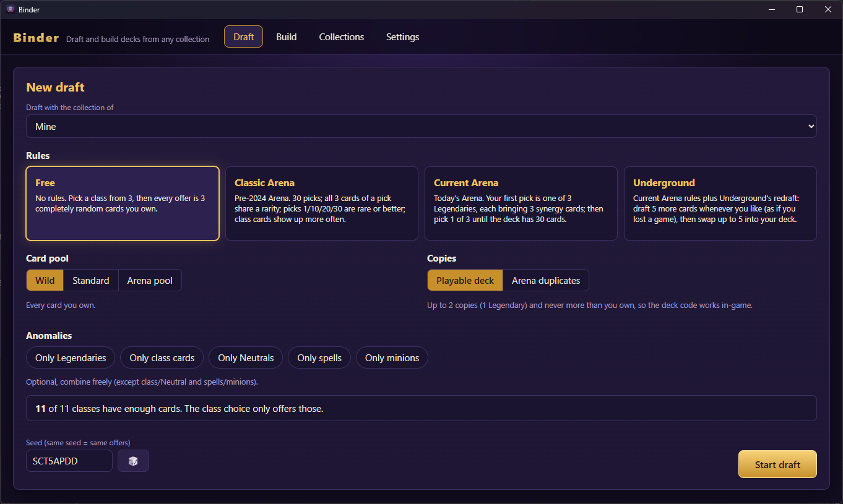Maximize the Binder window
This screenshot has height=504, width=843.
pos(800,9)
